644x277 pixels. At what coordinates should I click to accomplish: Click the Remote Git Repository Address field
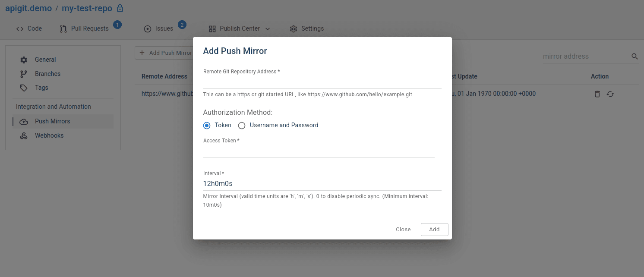322,82
